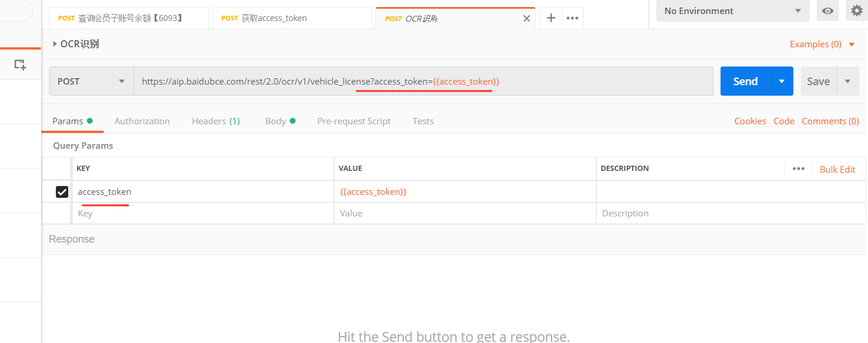Click the Bulk Edit link

[x=838, y=169]
